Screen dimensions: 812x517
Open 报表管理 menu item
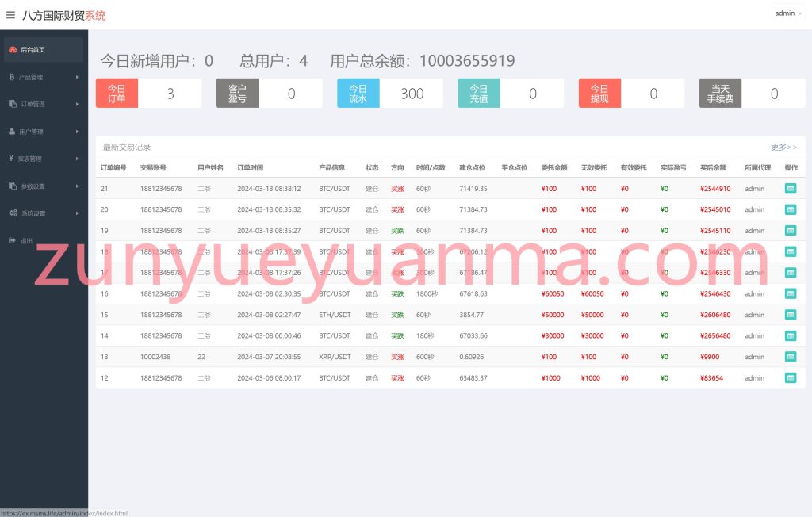coord(44,159)
